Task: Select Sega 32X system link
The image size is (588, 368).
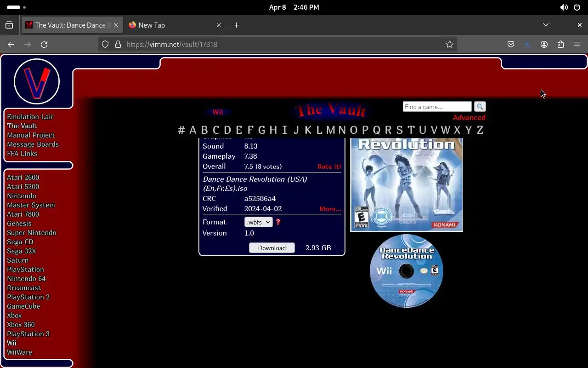Action: click(x=21, y=251)
